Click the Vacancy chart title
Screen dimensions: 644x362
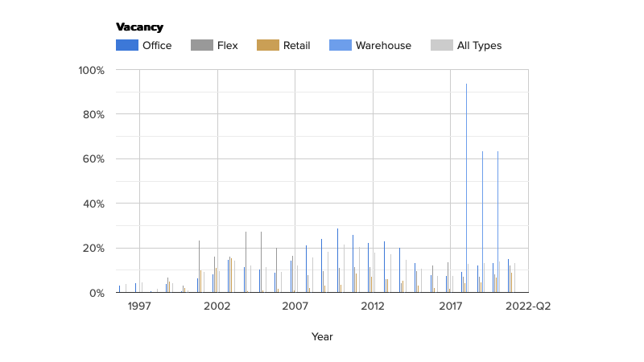(139, 27)
